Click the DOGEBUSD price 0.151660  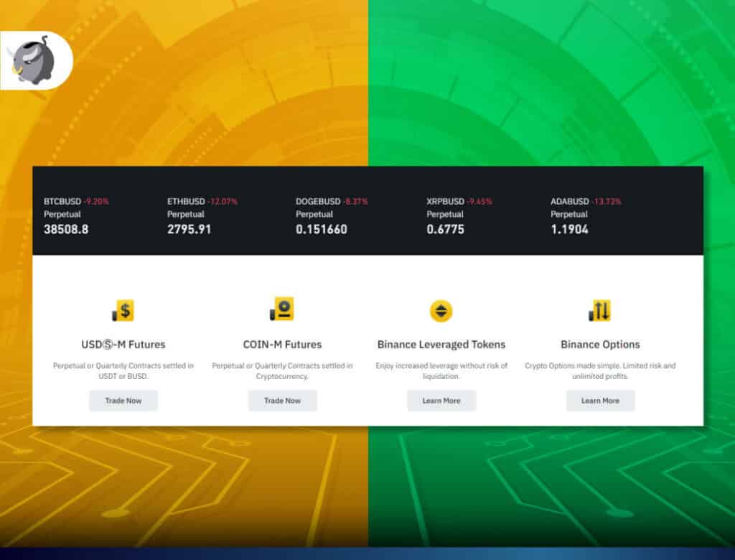(x=322, y=229)
